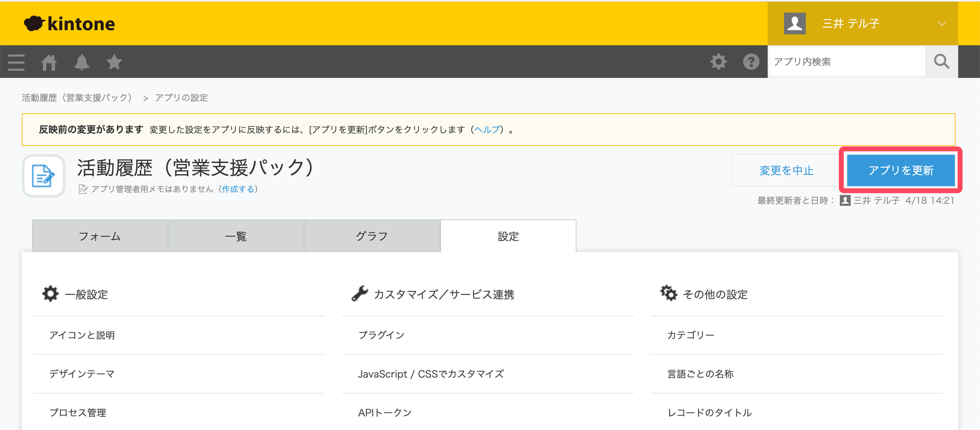Click the app icon beside app title
The image size is (980, 430).
43,176
